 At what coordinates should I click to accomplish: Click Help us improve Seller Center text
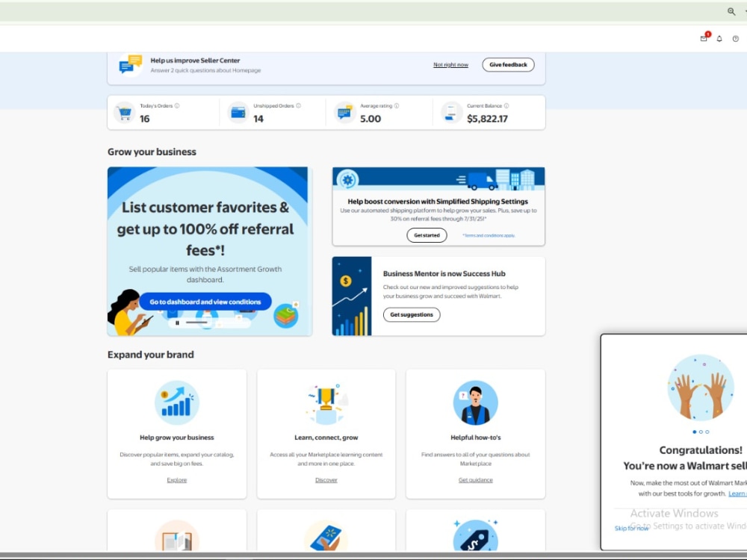point(195,60)
